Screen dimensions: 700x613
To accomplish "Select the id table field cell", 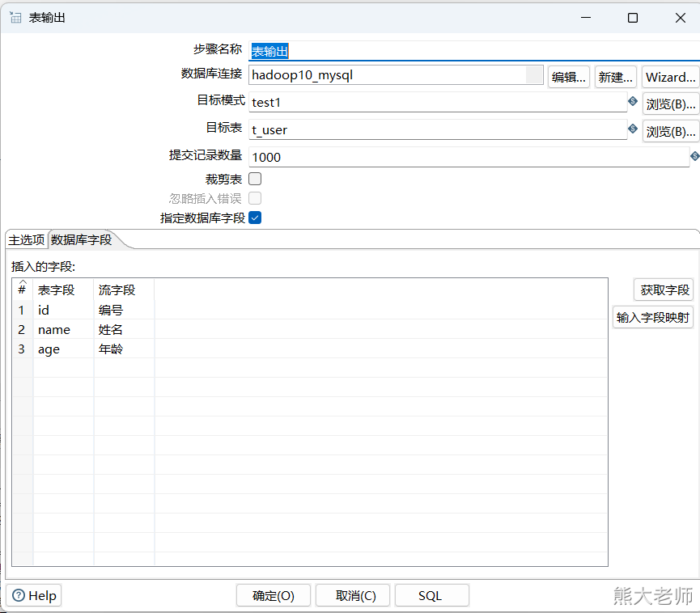I will click(x=63, y=310).
